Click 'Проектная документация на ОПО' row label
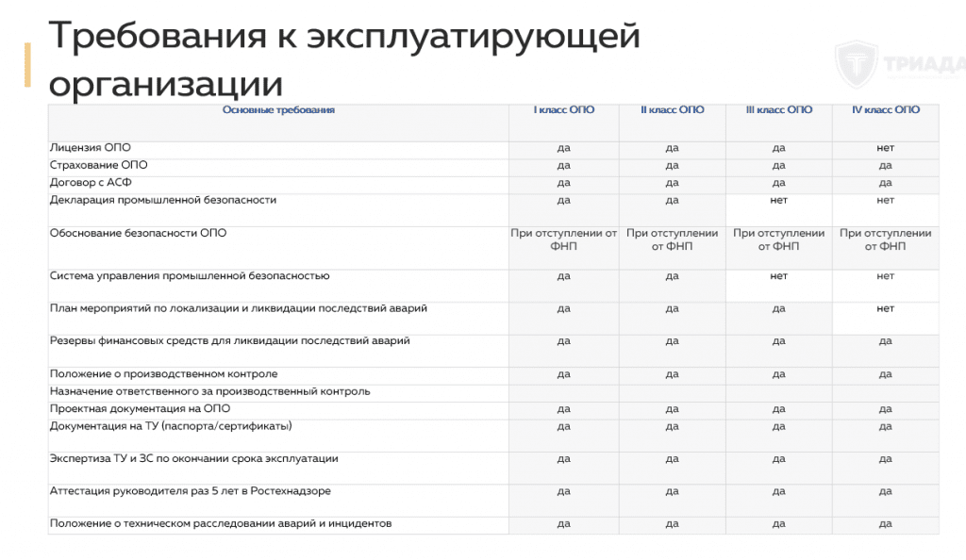966x560 pixels. [x=140, y=408]
